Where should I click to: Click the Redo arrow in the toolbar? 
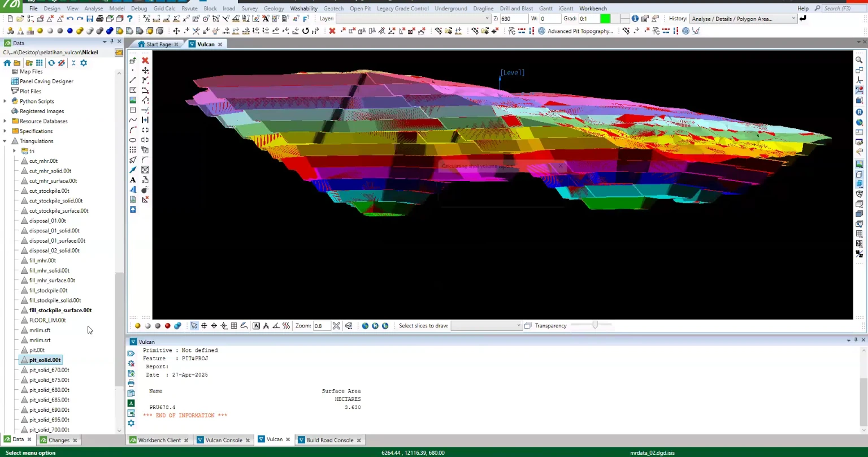[x=80, y=19]
